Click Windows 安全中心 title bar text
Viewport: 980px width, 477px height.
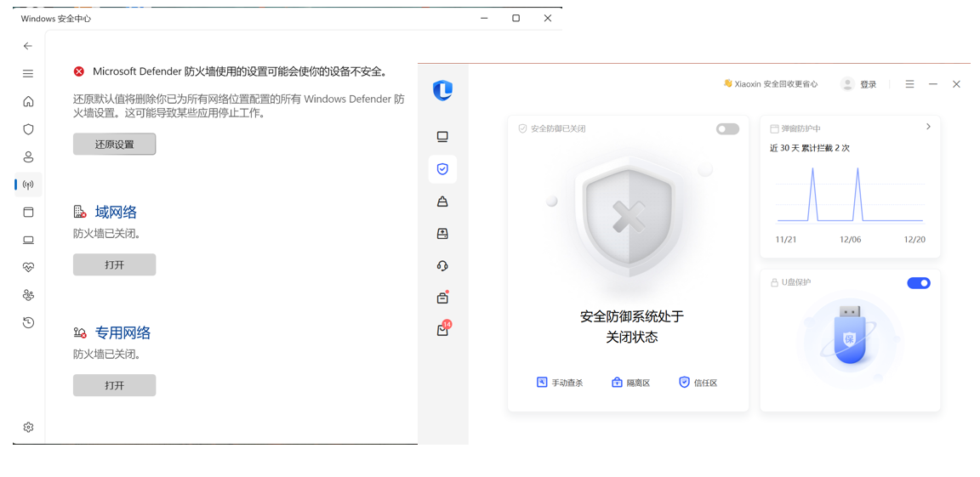coord(55,19)
